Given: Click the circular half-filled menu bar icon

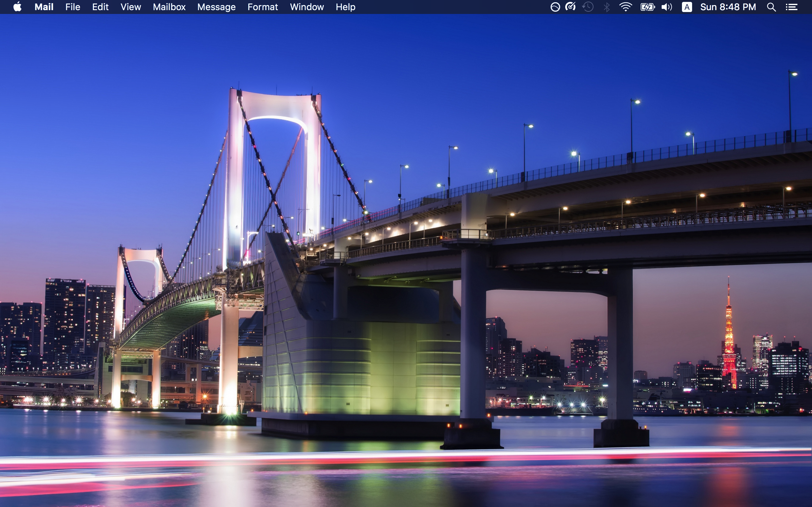Looking at the screenshot, I should tap(555, 7).
